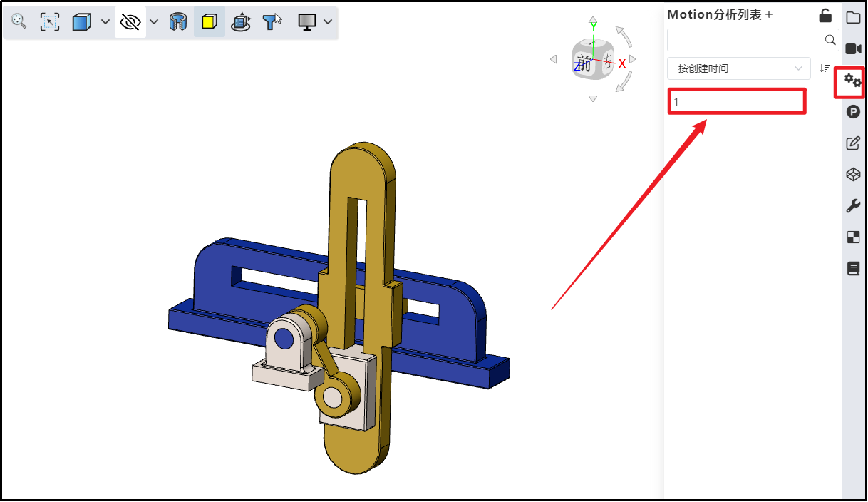Viewport: 868px width, 502px height.
Task: Click the plus to add Motion analysis
Action: 769,15
